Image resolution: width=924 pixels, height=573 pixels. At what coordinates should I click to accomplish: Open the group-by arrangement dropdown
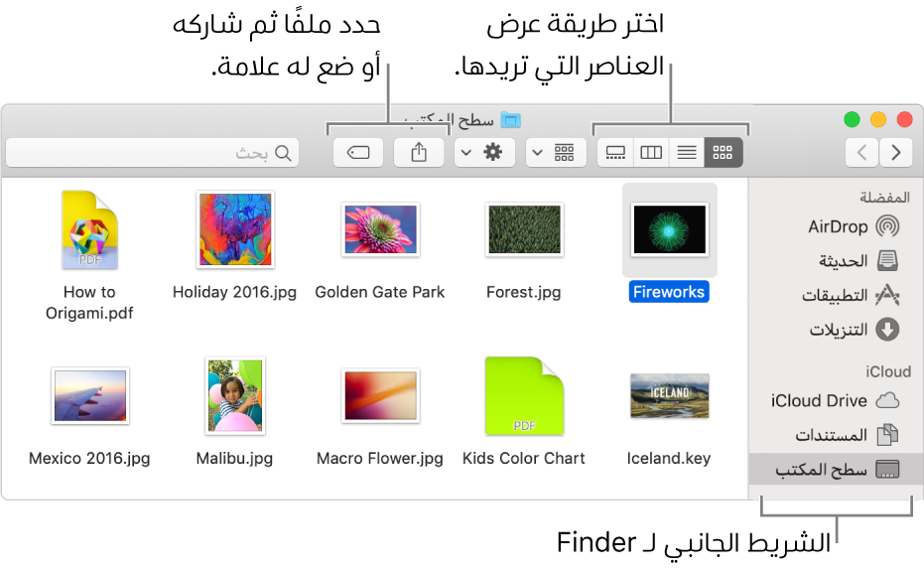point(556,153)
